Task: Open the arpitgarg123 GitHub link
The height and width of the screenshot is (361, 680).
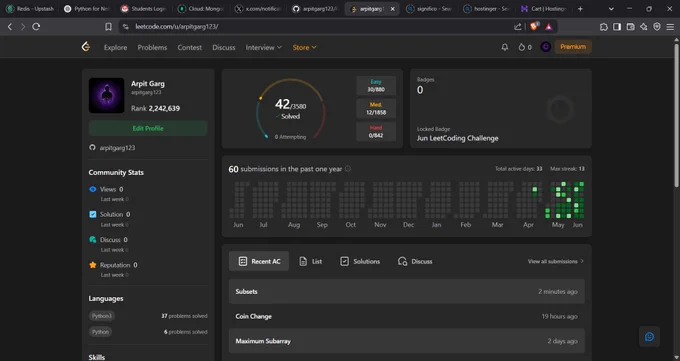Action: (117, 148)
